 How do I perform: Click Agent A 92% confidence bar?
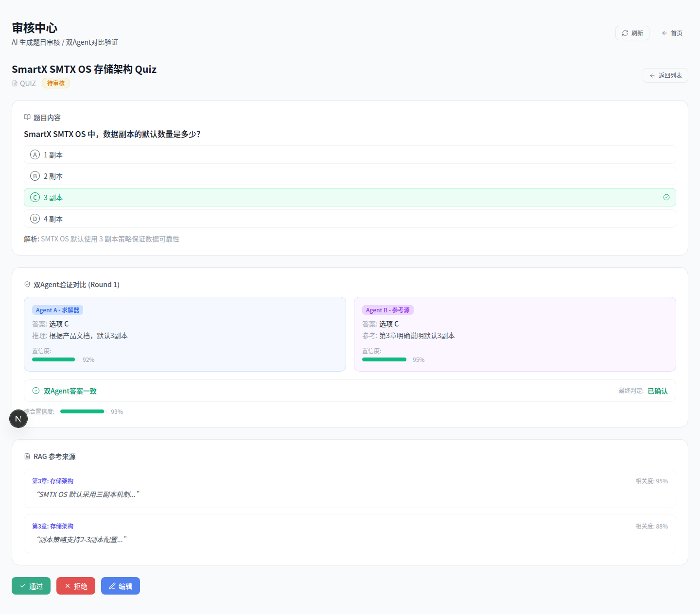point(53,359)
